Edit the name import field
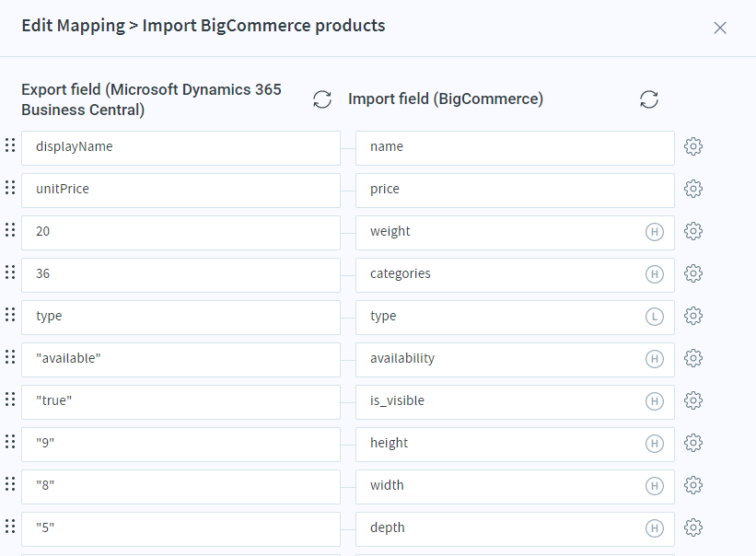 click(515, 148)
